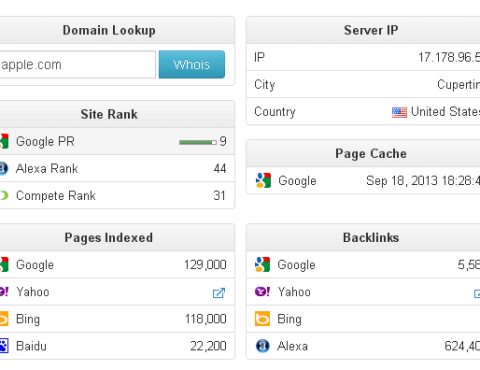Focus the apple.com domain input field
This screenshot has width=480, height=370.
(77, 64)
